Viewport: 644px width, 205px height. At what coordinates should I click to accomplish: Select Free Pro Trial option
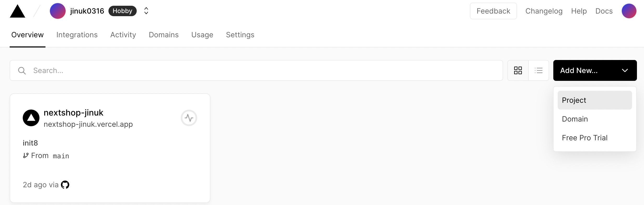click(595, 138)
